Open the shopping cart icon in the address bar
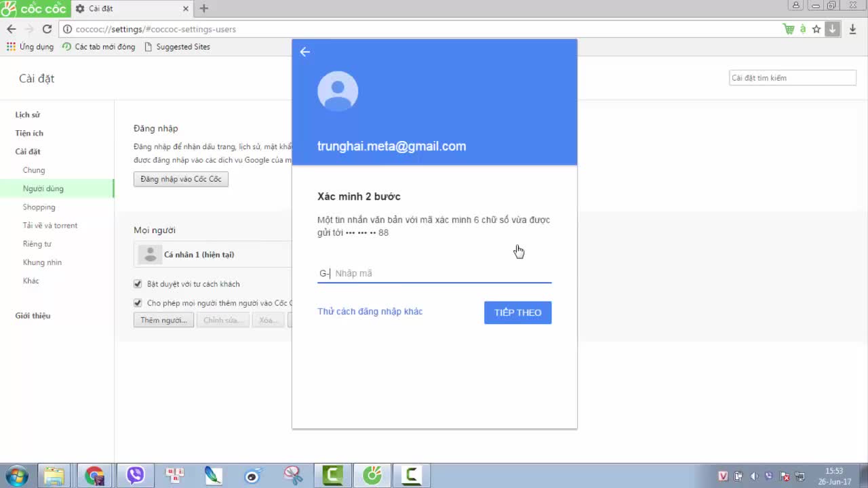Image resolution: width=868 pixels, height=488 pixels. click(789, 29)
